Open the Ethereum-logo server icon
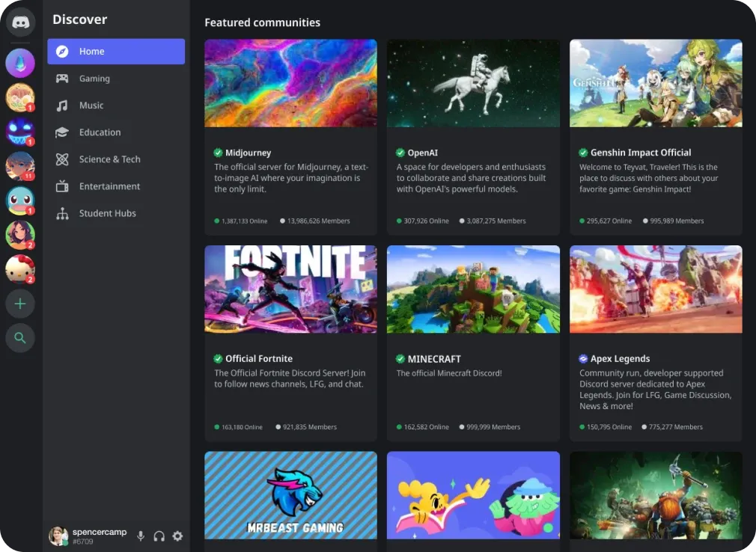Image resolution: width=756 pixels, height=552 pixels. tap(20, 63)
